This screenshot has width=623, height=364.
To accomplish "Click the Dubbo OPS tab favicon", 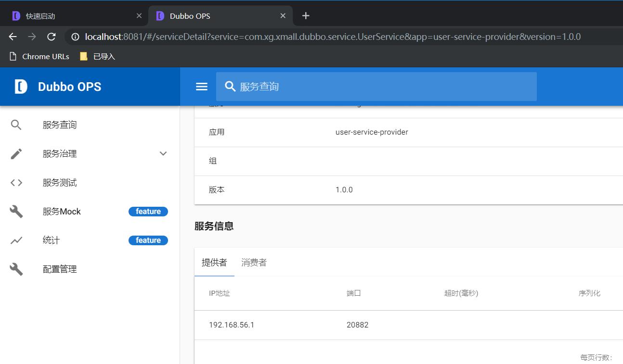I will (160, 16).
